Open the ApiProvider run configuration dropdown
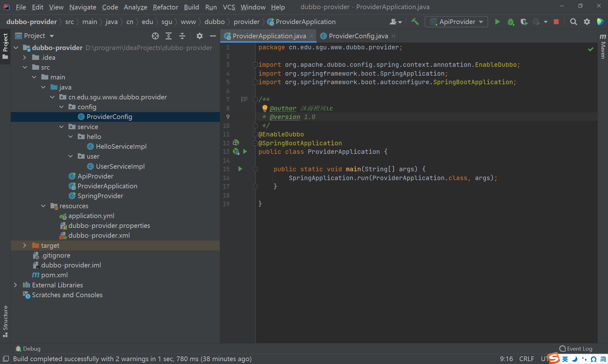Image resolution: width=608 pixels, height=364 pixels. [x=456, y=22]
